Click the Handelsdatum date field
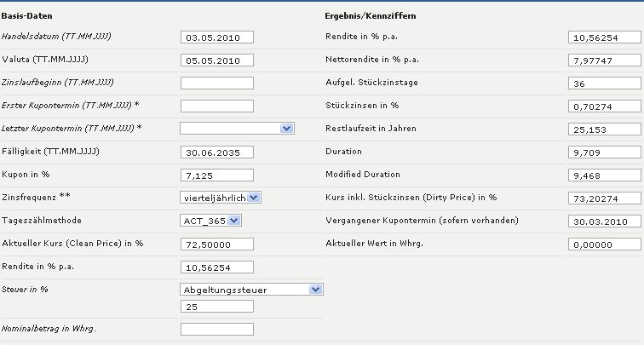This screenshot has height=345, width=644. pos(217,37)
